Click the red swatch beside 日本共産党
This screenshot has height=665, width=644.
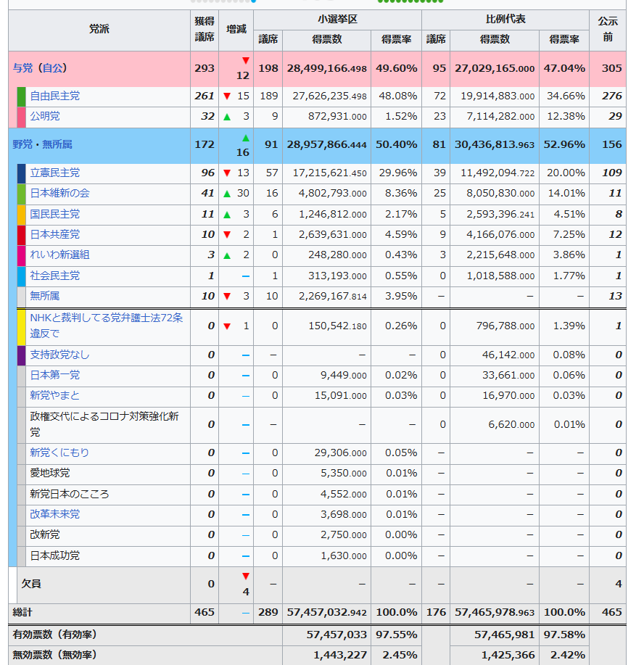(x=21, y=236)
